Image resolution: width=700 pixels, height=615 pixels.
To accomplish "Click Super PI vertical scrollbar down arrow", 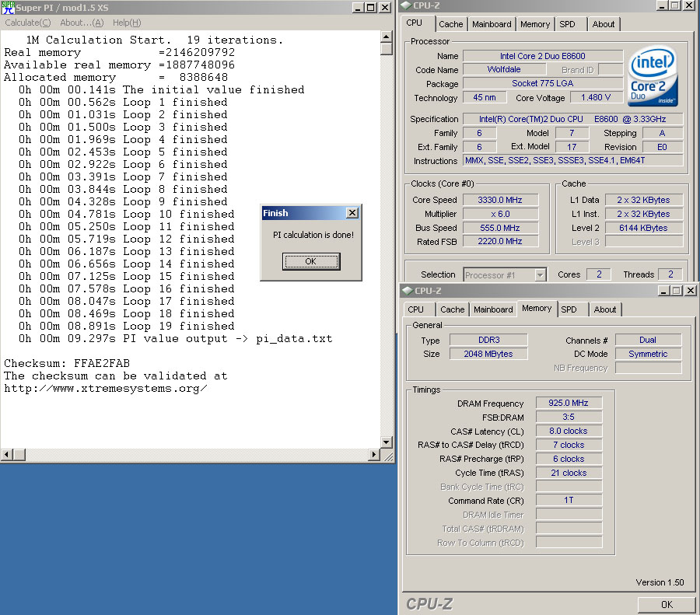I will pyautogui.click(x=386, y=442).
